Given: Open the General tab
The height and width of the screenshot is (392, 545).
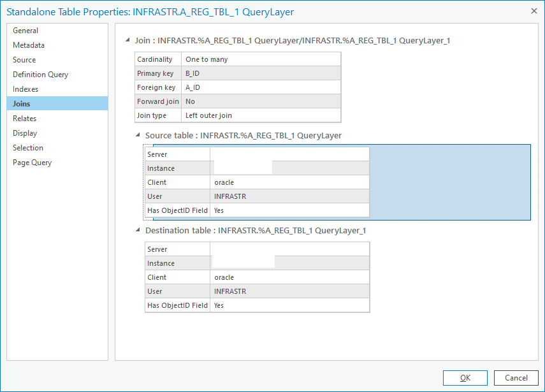Looking at the screenshot, I should coord(25,31).
